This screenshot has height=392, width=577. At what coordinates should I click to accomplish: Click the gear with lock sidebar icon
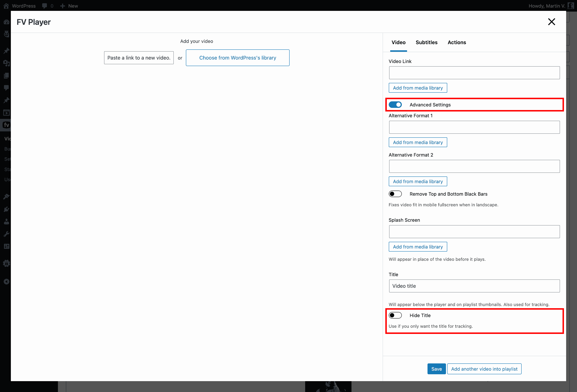7,263
